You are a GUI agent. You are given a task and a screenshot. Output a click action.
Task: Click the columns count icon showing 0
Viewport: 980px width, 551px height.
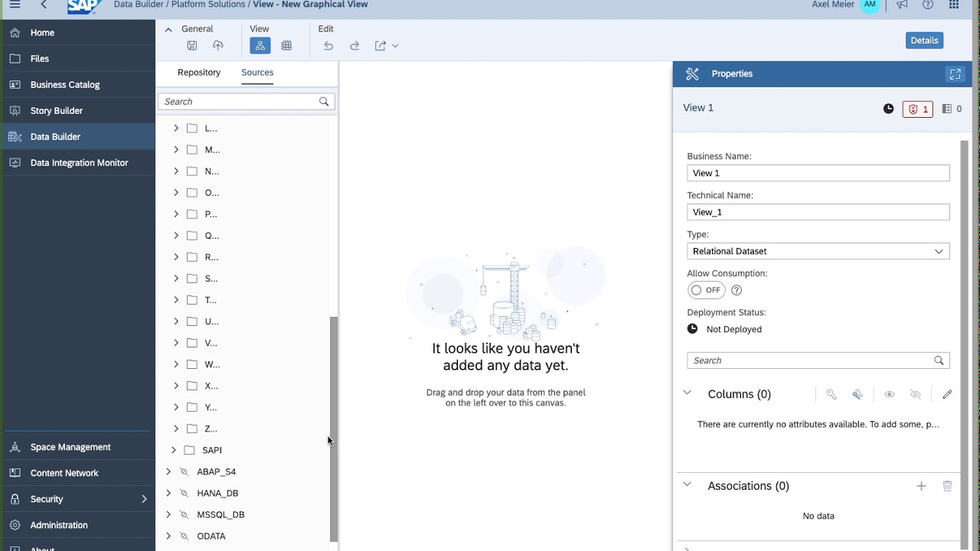[x=952, y=109]
